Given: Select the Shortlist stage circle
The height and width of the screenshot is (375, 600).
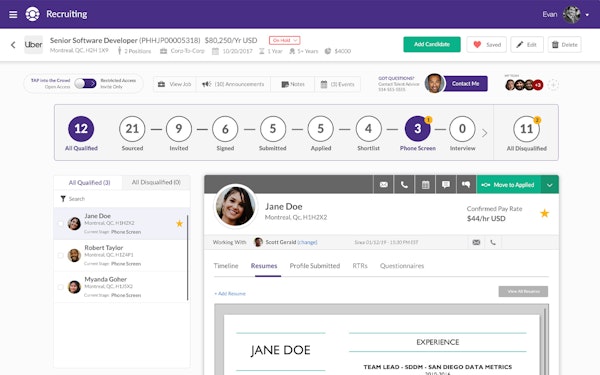Looking at the screenshot, I should pos(368,129).
